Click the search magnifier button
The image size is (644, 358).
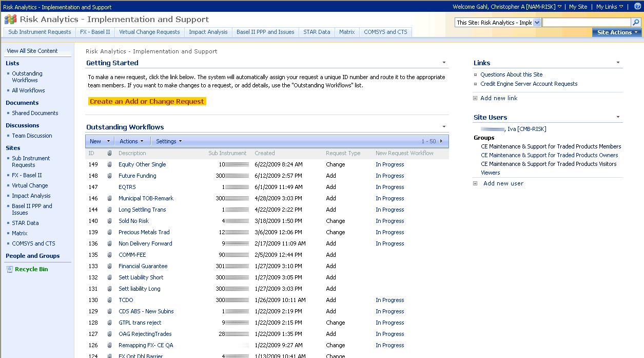tap(636, 23)
